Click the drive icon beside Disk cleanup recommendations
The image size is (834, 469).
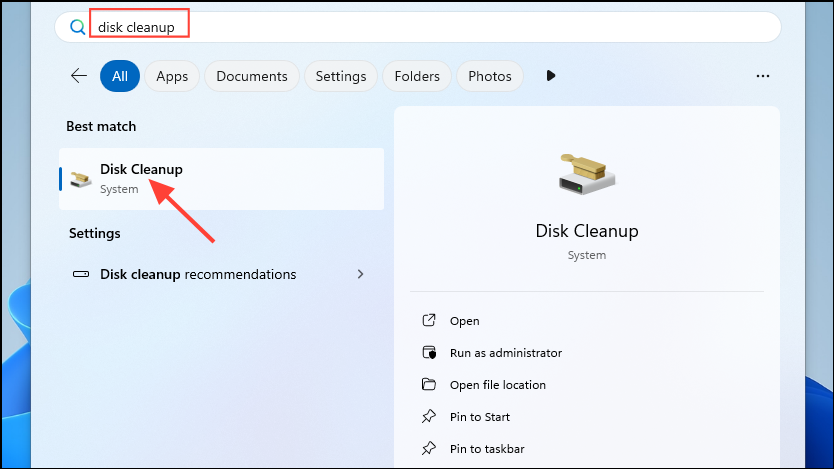(x=81, y=274)
